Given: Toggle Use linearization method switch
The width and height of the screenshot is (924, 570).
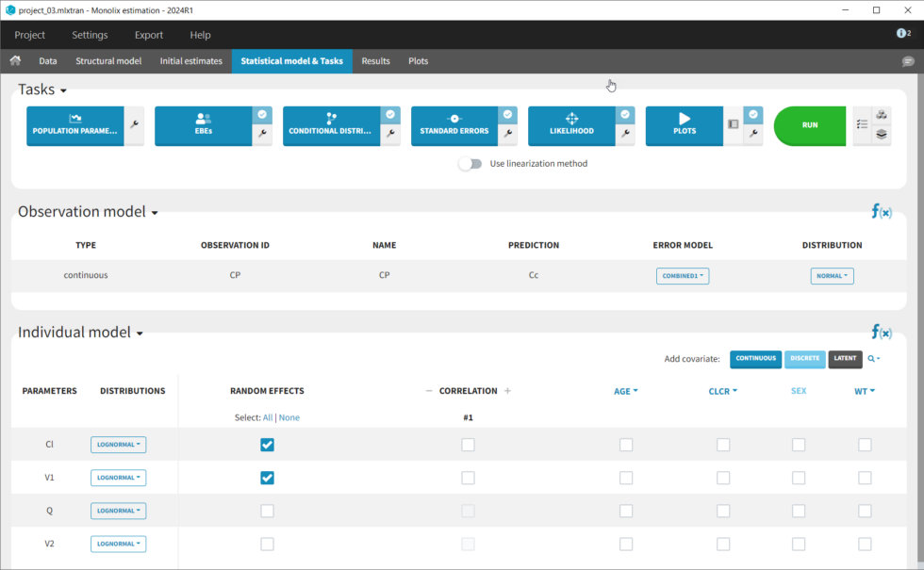Looking at the screenshot, I should (x=470, y=164).
